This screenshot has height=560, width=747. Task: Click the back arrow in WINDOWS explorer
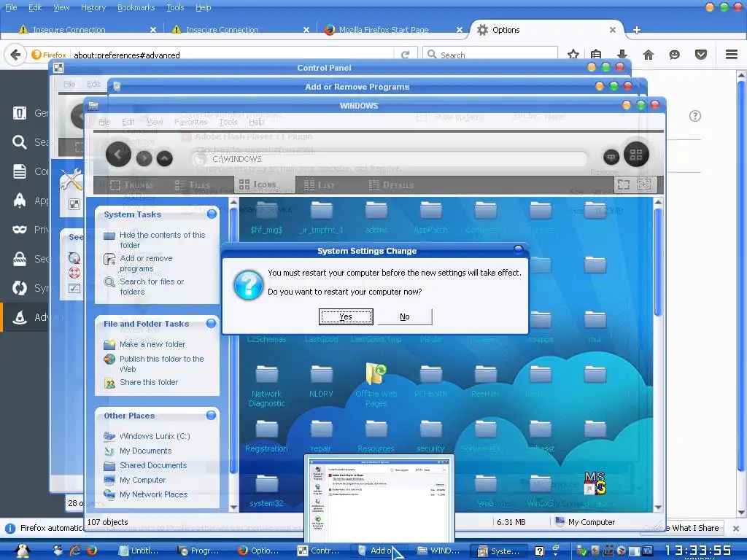click(118, 155)
